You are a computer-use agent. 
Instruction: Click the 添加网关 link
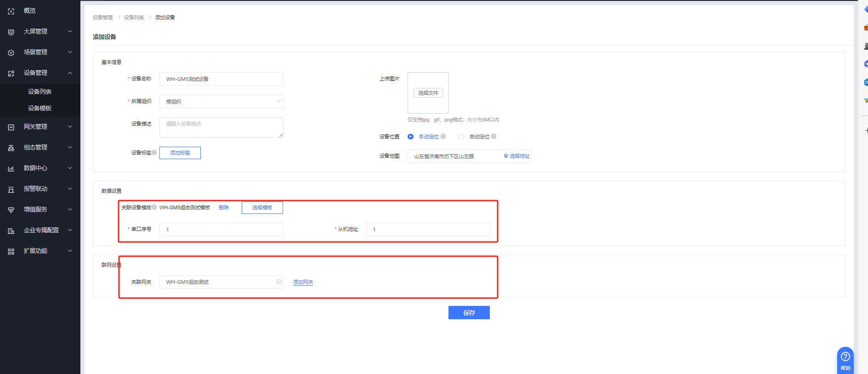[303, 282]
